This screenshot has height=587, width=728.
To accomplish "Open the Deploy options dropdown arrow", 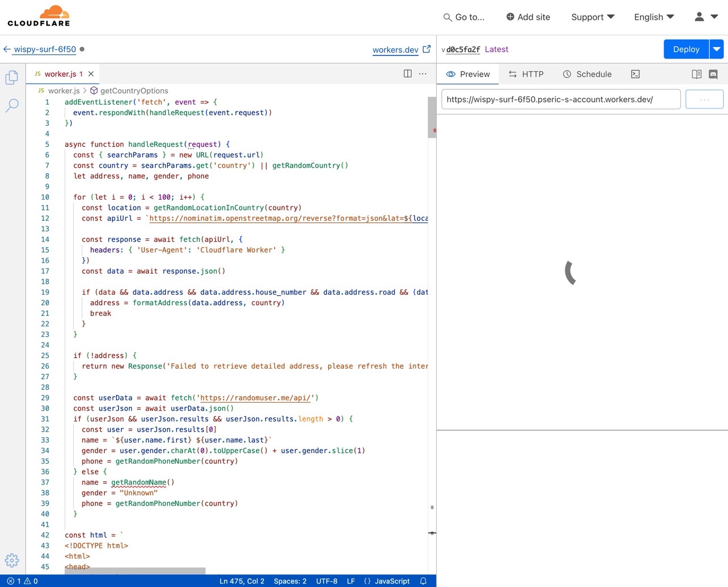I will (x=717, y=49).
